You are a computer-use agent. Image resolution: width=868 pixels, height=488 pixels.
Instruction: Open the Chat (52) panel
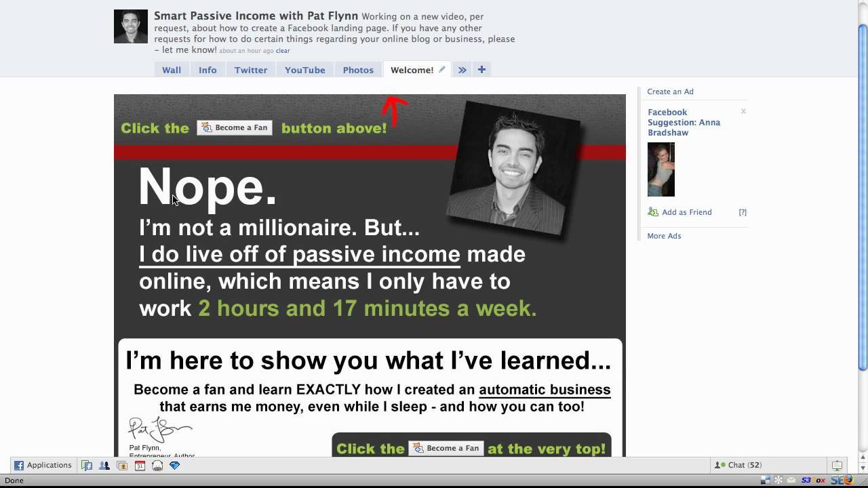(739, 466)
